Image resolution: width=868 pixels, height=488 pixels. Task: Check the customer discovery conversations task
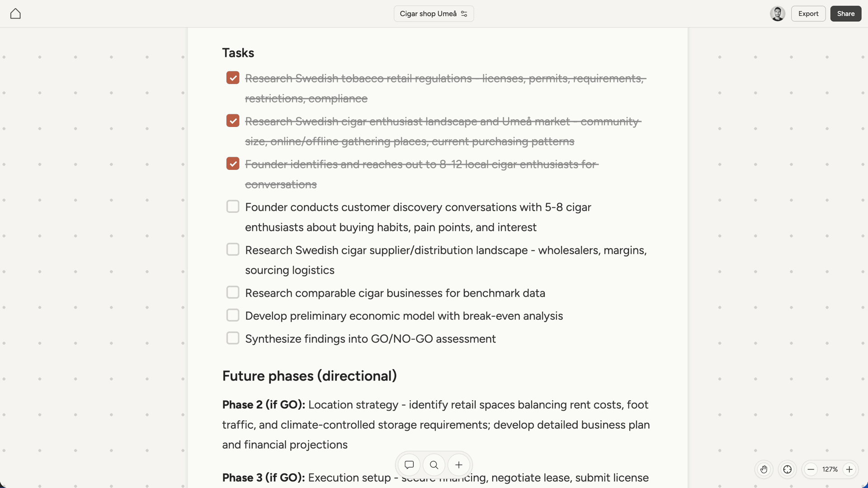[x=233, y=206]
